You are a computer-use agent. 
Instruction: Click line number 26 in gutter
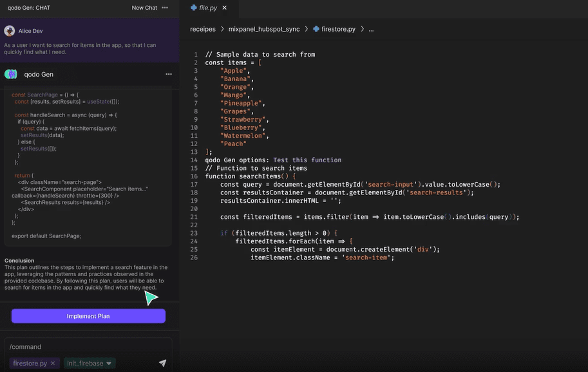click(x=194, y=257)
